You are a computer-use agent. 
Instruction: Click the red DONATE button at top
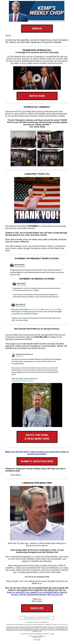(x=37, y=29)
